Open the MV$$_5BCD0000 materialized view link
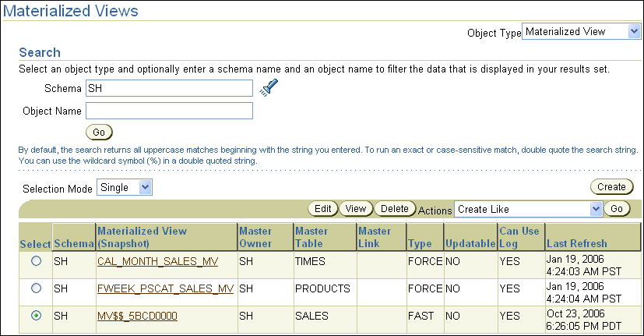644x336 pixels. tap(138, 317)
